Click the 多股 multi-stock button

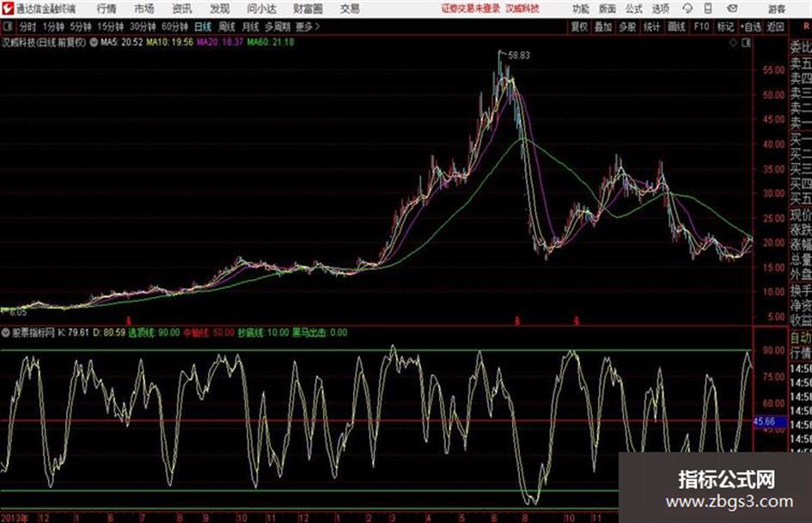627,27
